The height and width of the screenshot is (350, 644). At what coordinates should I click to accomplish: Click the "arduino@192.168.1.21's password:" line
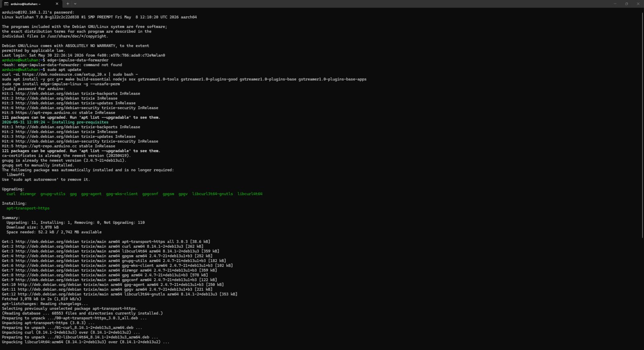point(38,12)
